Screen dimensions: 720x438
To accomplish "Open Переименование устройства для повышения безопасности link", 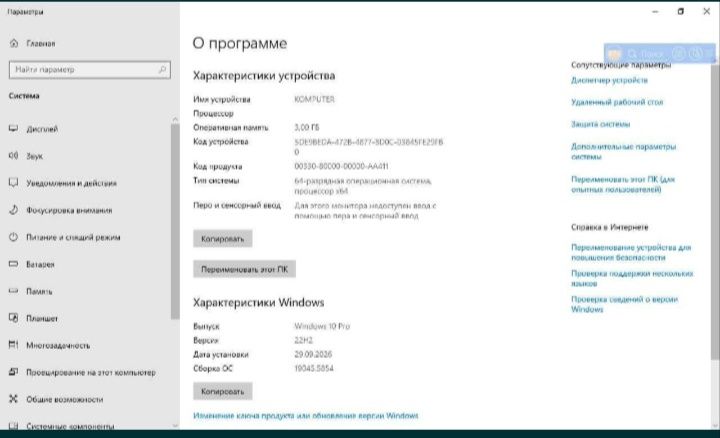I will point(631,253).
